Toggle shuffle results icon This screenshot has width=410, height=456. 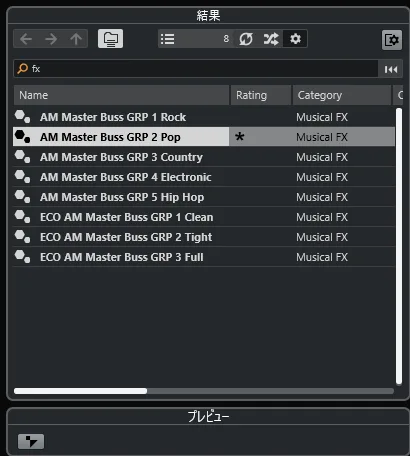pyautogui.click(x=271, y=39)
